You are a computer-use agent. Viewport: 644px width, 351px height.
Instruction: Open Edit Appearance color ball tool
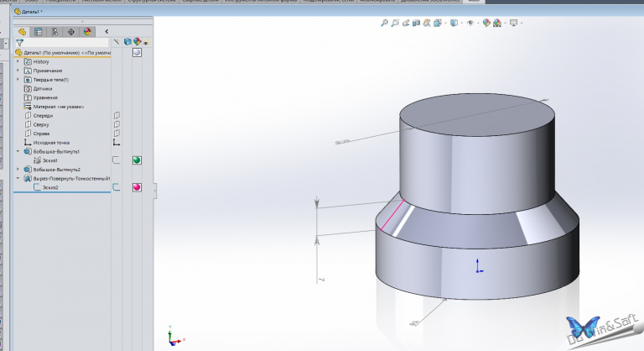coord(486,23)
